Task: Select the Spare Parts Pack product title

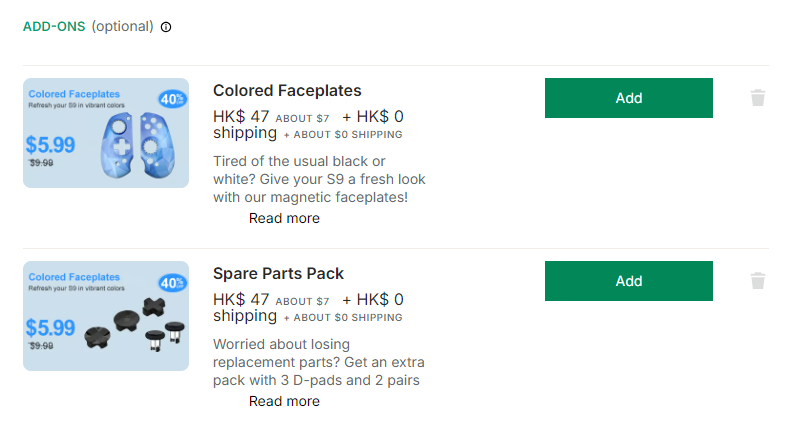Action: (x=278, y=273)
